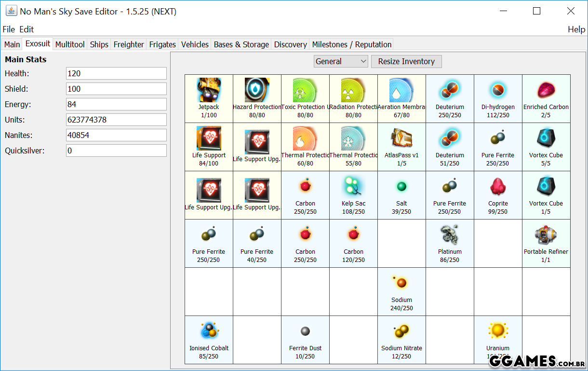Open the File menu
This screenshot has width=588, height=371.
point(9,29)
